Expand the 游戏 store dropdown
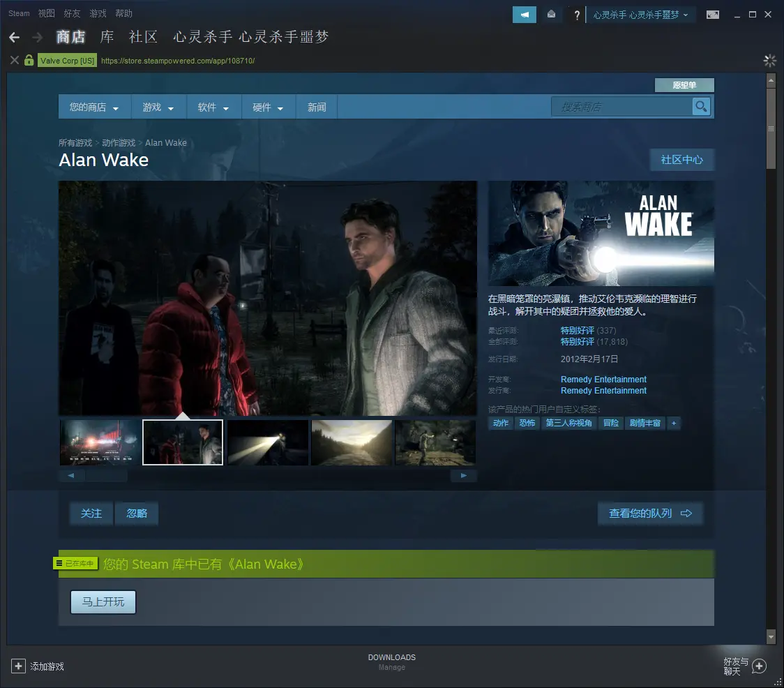784x688 pixels. 158,107
